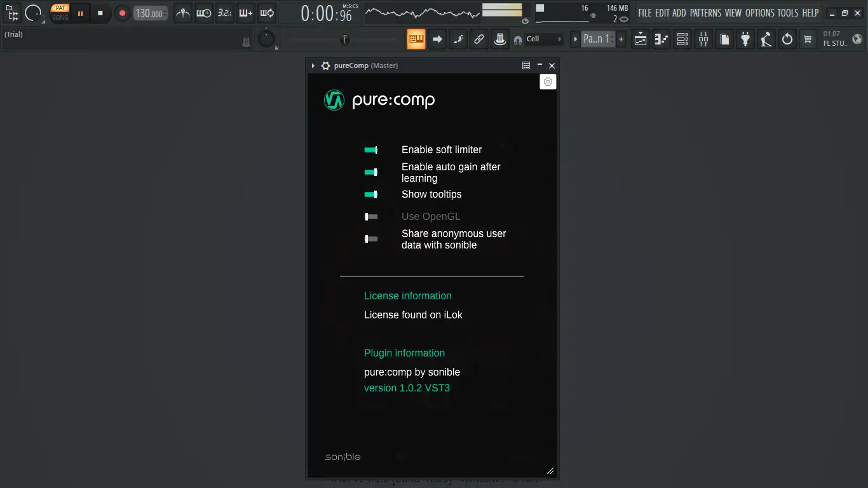Turn off the Show tooltips toggle
The image size is (868, 488).
tap(370, 194)
